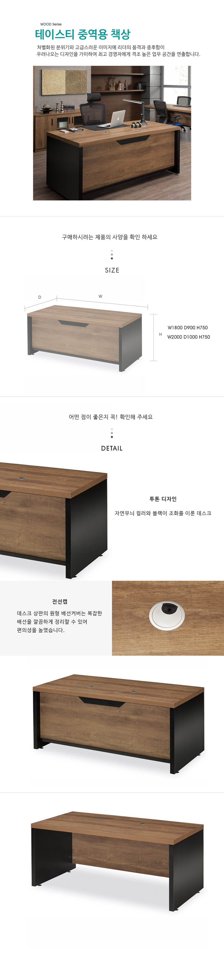Image resolution: width=224 pixels, height=980 pixels.
Task: Select the W1800 D900 H750 size text
Action: [x=187, y=328]
